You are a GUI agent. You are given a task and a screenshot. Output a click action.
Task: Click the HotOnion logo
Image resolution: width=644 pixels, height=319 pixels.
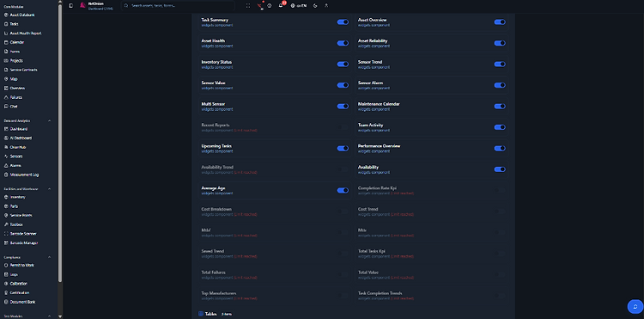pos(82,5)
